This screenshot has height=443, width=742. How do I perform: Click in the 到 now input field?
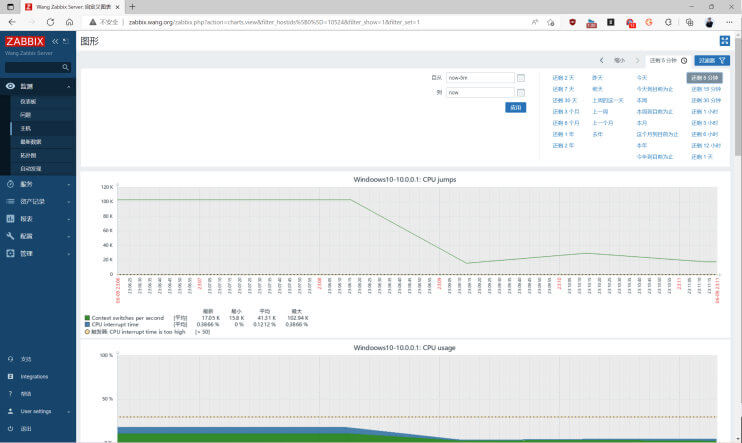coord(480,92)
